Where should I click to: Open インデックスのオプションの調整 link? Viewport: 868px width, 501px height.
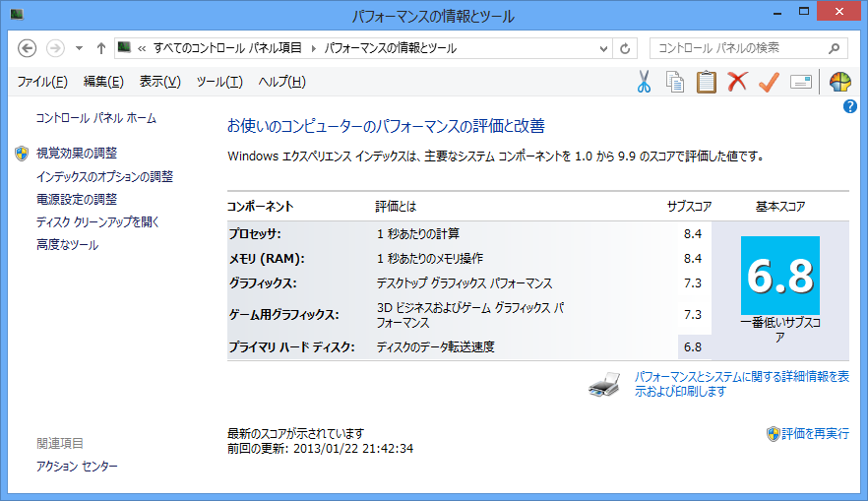(104, 176)
